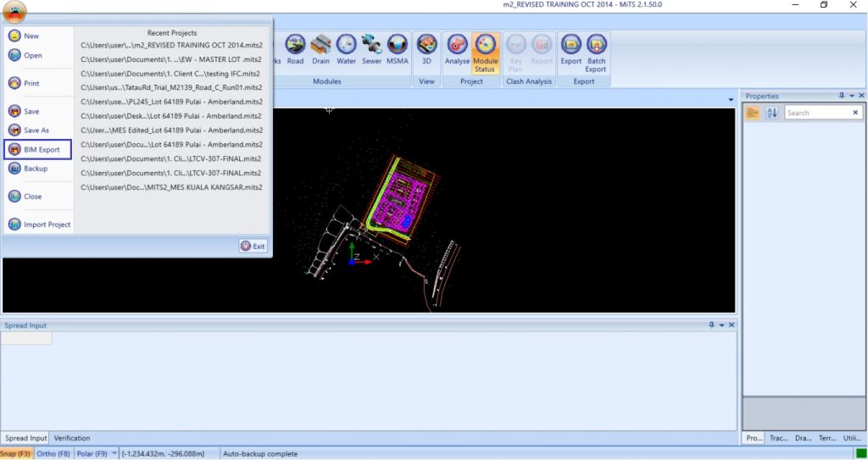868x460 pixels.
Task: Click the Exit button in menu
Action: [253, 246]
